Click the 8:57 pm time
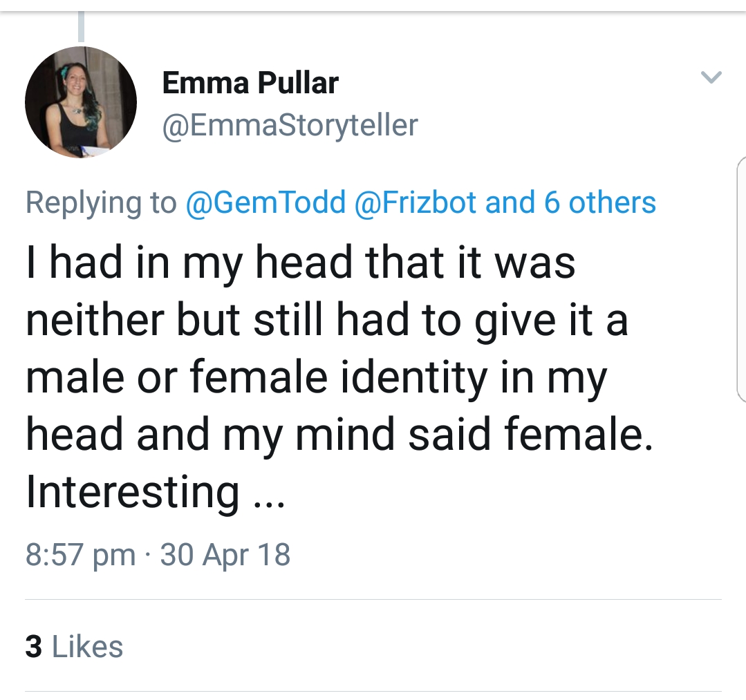The image size is (746, 700). tap(80, 555)
